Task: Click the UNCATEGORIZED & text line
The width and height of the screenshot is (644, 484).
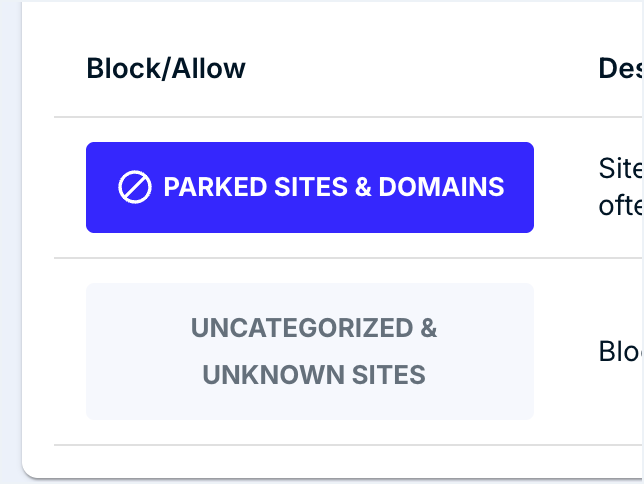Action: point(314,328)
